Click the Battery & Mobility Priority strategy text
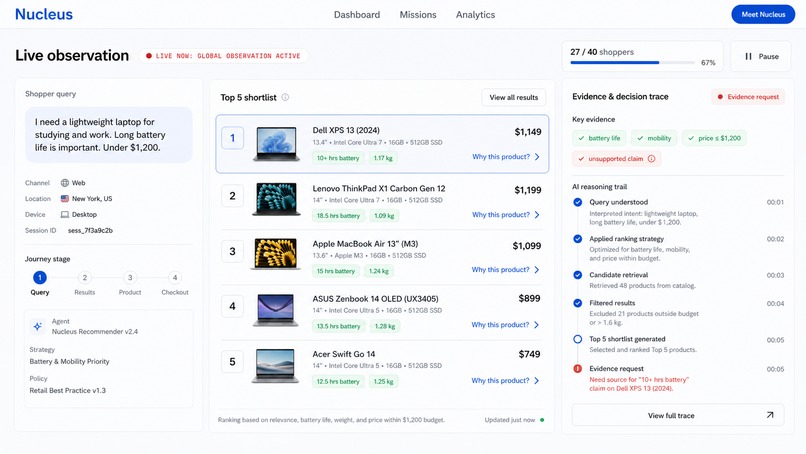 pyautogui.click(x=69, y=361)
